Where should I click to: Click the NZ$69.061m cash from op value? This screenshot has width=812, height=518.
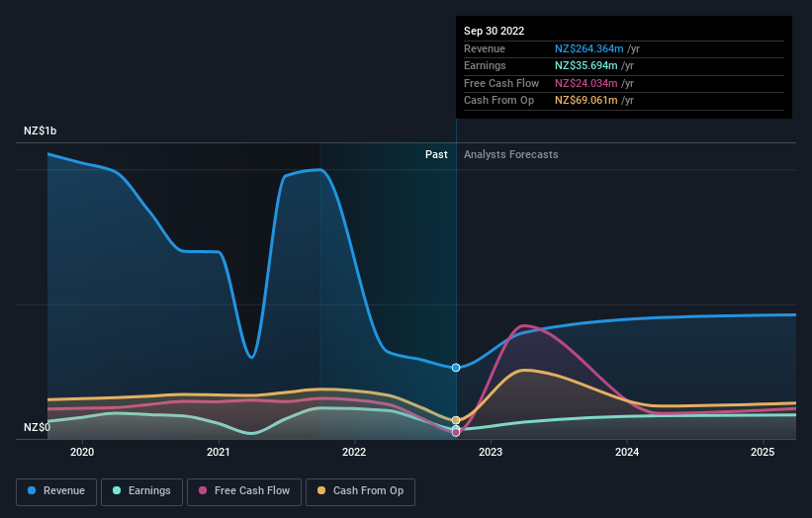point(586,101)
